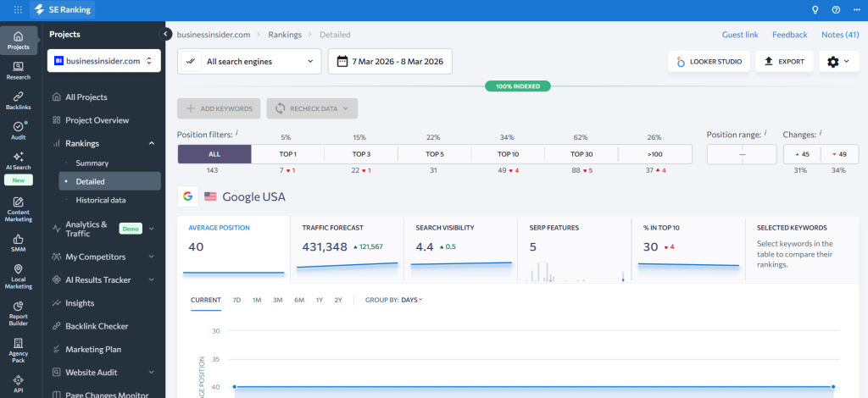Go to Projects in the icon rail
The image size is (868, 398).
(19, 41)
